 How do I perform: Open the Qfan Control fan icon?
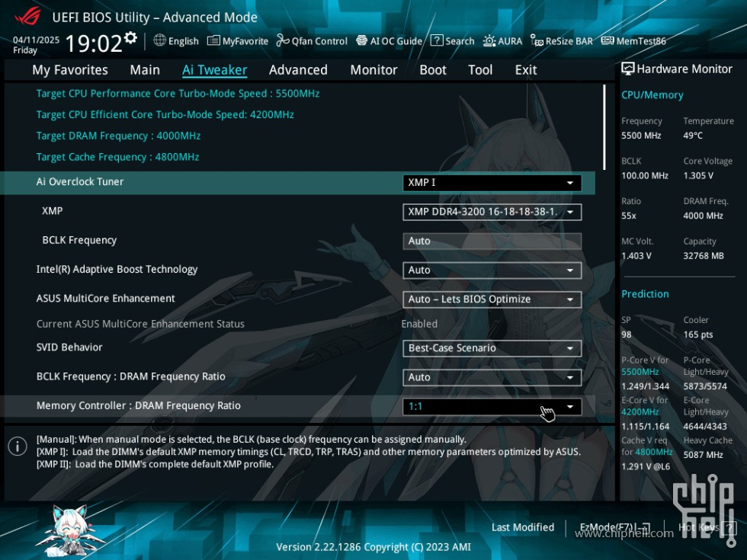point(283,40)
